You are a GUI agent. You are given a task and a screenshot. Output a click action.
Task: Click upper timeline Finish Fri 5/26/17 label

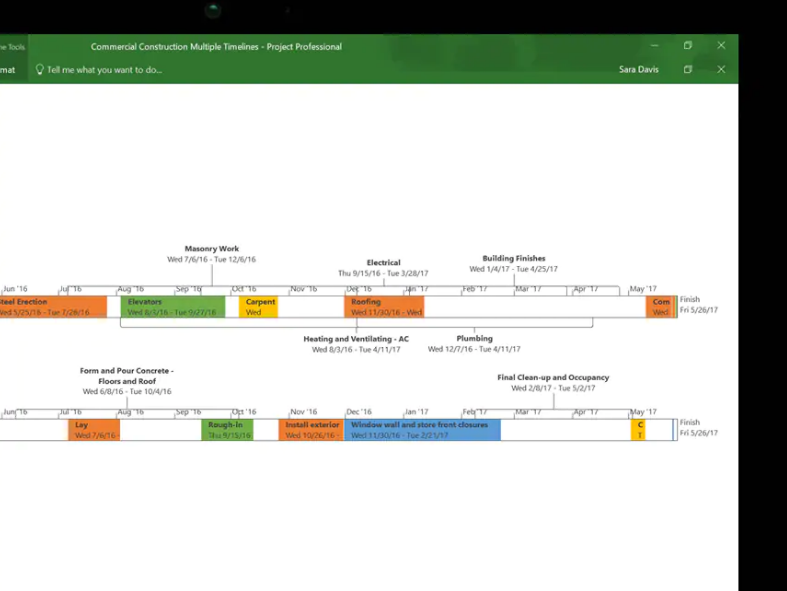(699, 304)
